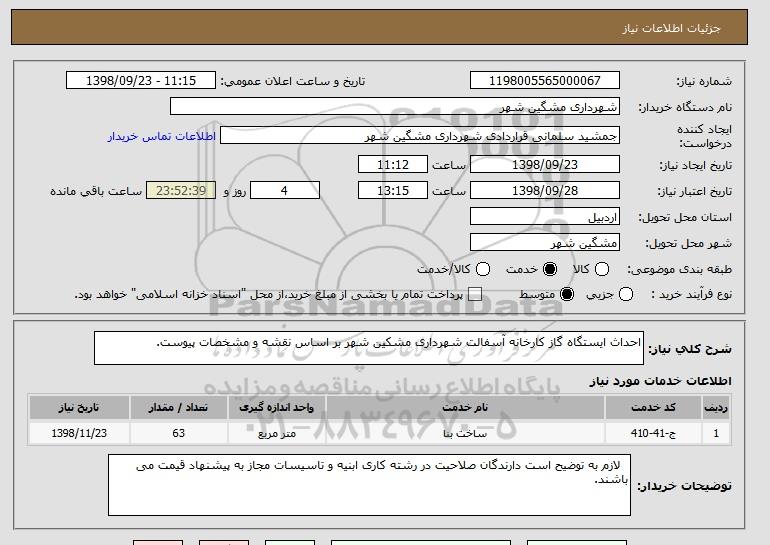Image resolution: width=770 pixels, height=545 pixels.
Task: Click row number 1 cell
Action: (716, 433)
